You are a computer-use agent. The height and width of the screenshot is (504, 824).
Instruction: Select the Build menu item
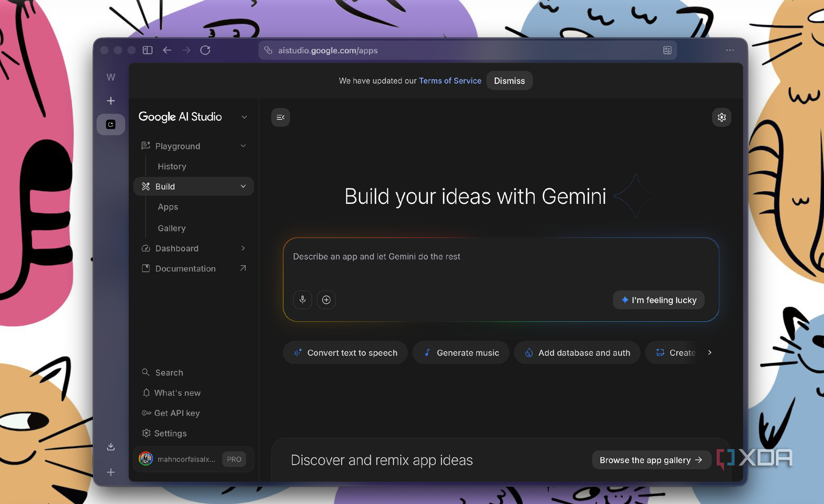193,186
